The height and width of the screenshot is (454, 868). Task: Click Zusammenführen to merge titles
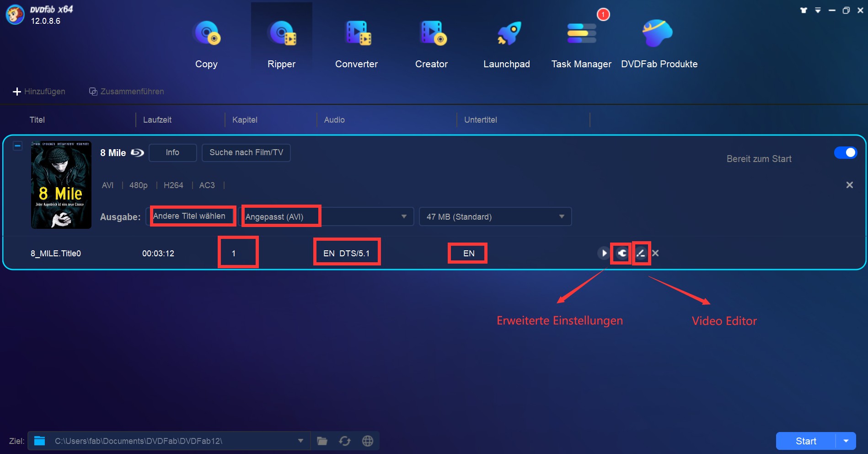point(126,92)
